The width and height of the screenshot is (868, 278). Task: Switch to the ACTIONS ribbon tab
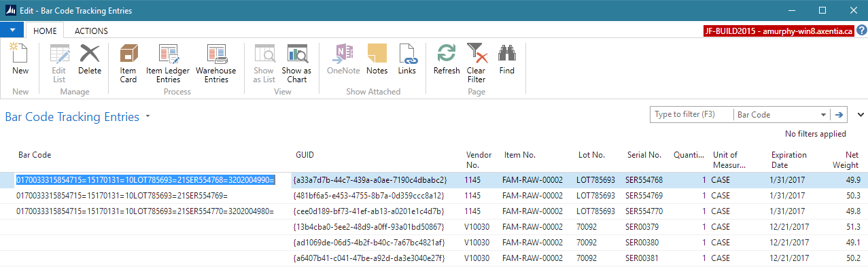91,31
